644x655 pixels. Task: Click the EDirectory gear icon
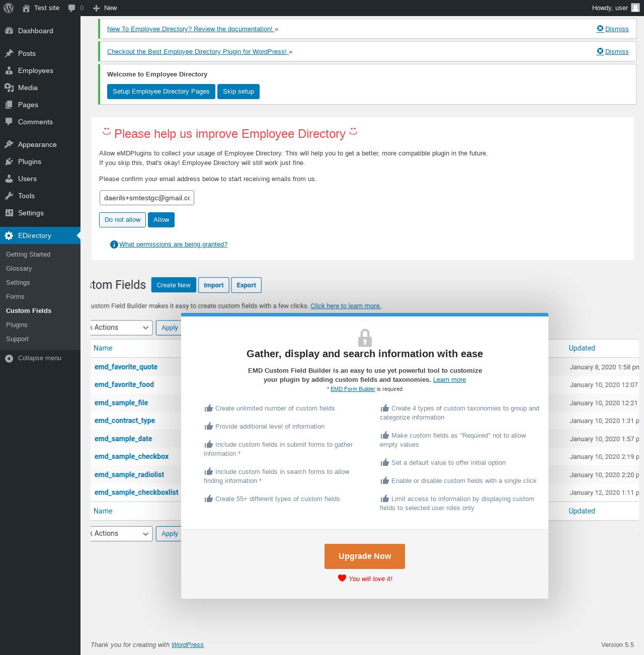[x=9, y=235]
